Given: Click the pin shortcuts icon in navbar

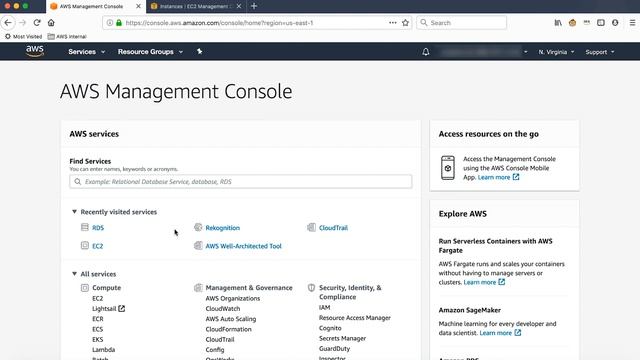Looking at the screenshot, I should 200,51.
